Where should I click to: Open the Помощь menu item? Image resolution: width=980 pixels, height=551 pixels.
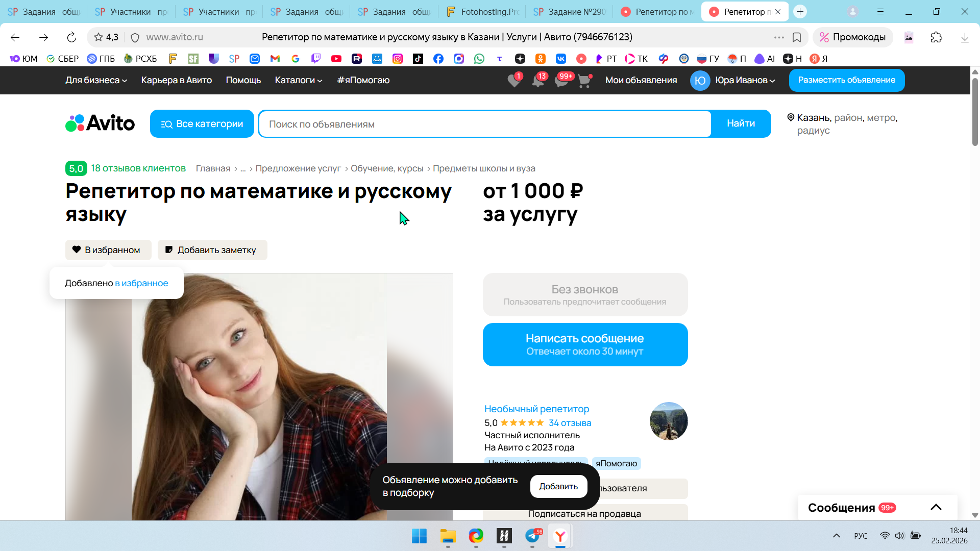[x=243, y=80]
